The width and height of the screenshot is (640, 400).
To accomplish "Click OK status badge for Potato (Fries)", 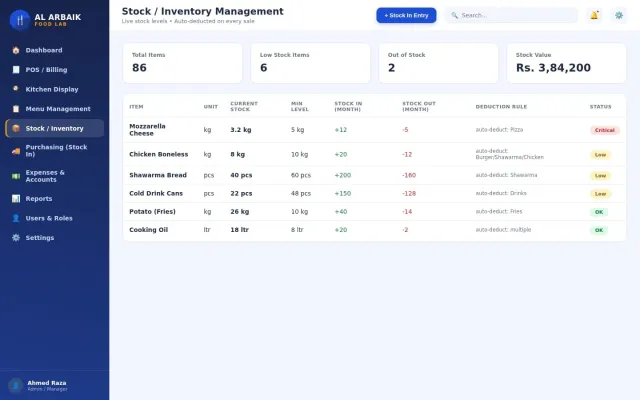I will tap(599, 212).
